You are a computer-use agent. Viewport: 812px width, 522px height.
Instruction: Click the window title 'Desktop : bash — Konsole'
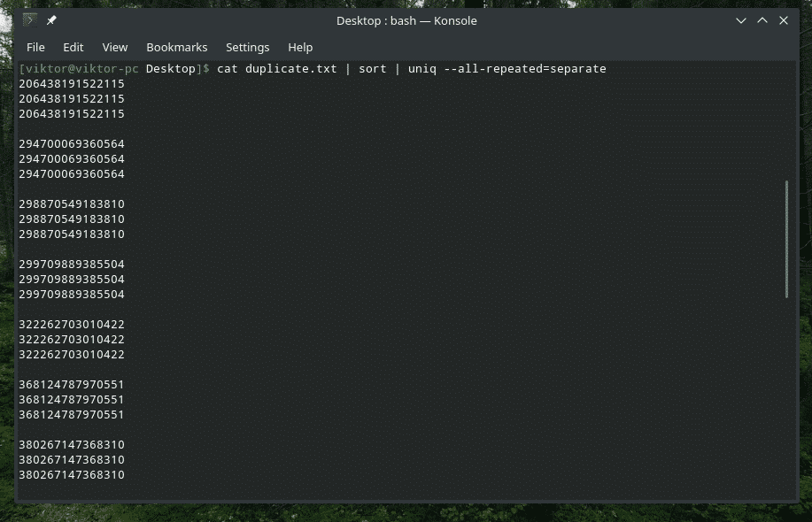[406, 20]
